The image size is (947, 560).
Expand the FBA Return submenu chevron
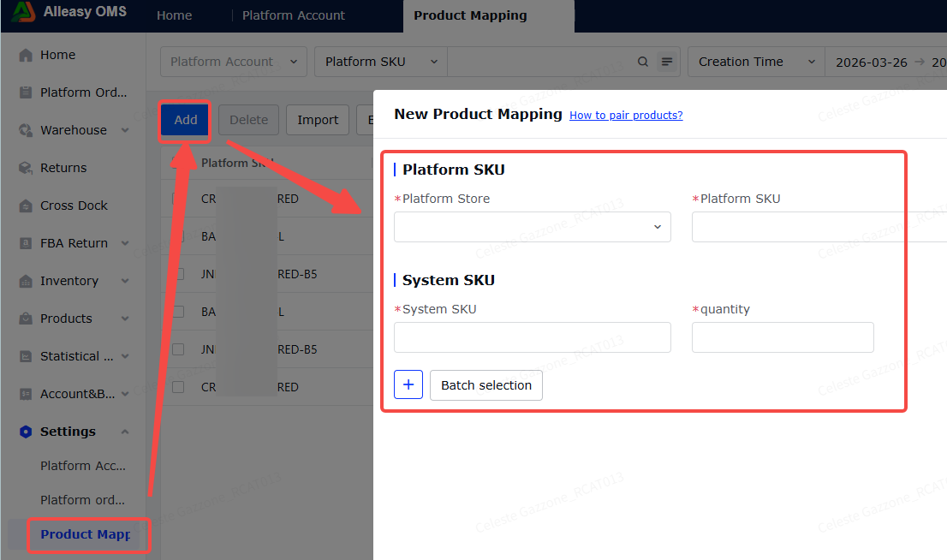pyautogui.click(x=125, y=243)
